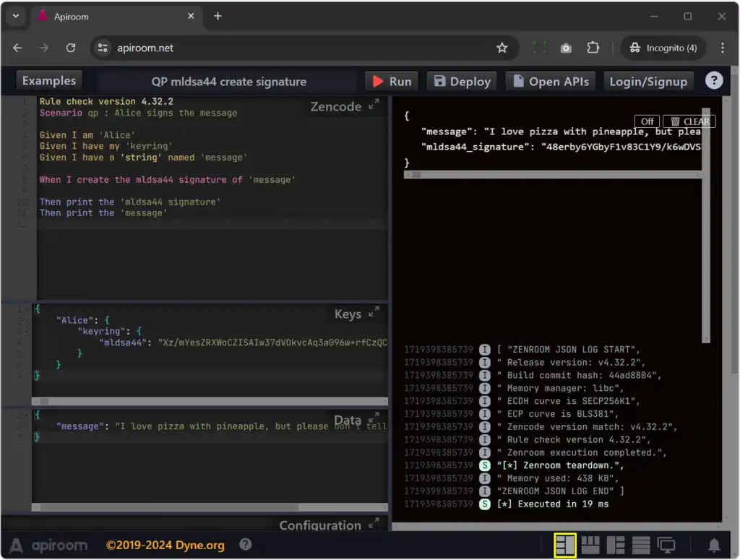
Task: Select the highlighted three-rows-left layout icon
Action: 565,546
